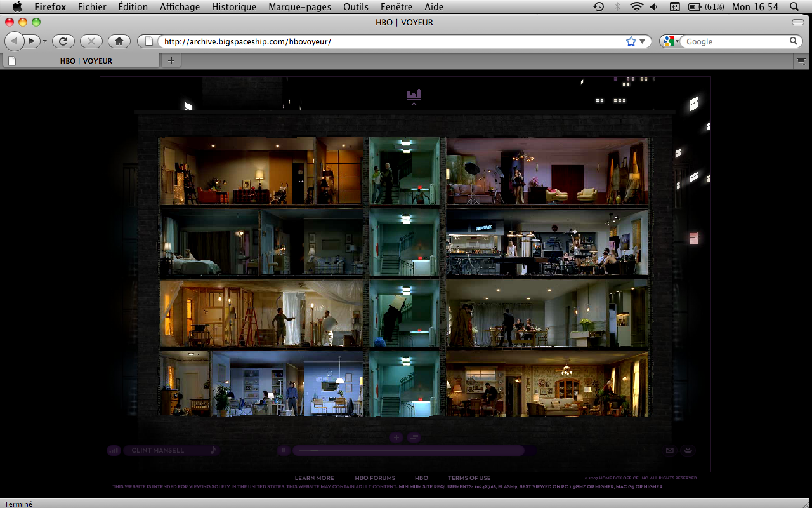Open the Outils menu
This screenshot has width=812, height=508.
click(x=356, y=7)
